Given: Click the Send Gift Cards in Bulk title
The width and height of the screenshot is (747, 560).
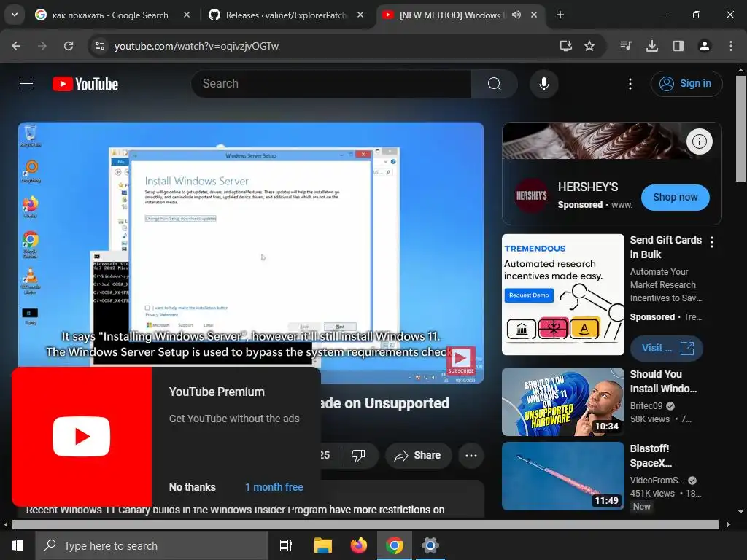Looking at the screenshot, I should pyautogui.click(x=665, y=247).
